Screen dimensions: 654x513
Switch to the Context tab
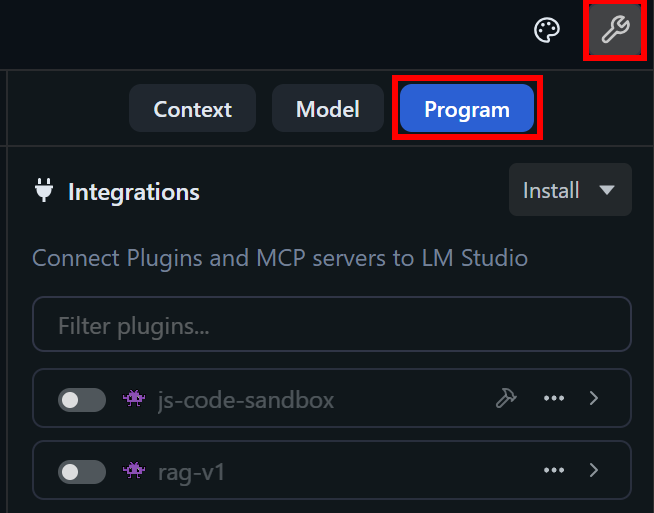pyautogui.click(x=192, y=109)
